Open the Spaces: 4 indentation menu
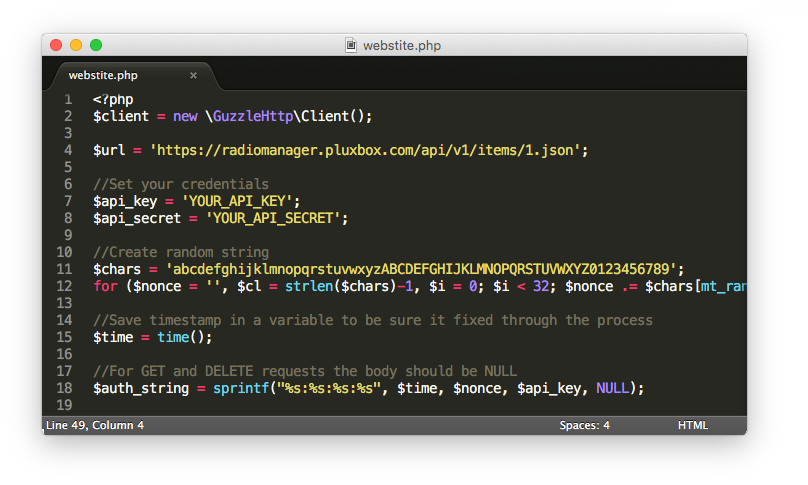This screenshot has width=808, height=485. click(584, 425)
